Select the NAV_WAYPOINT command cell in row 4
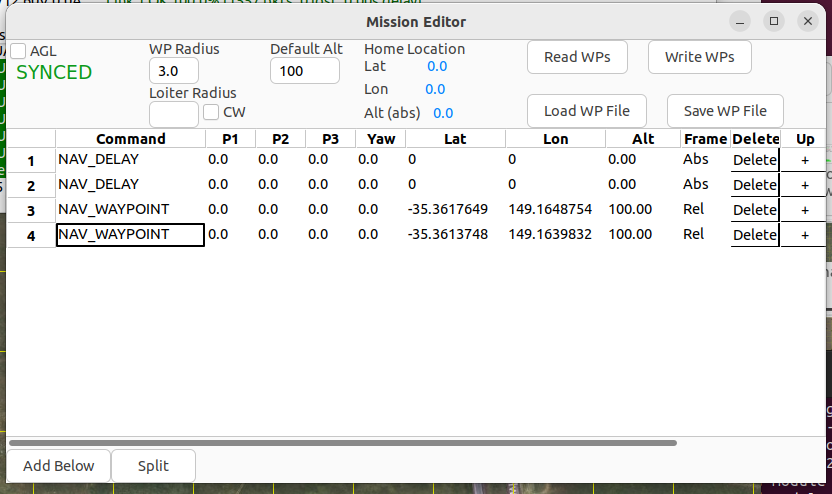 point(130,235)
